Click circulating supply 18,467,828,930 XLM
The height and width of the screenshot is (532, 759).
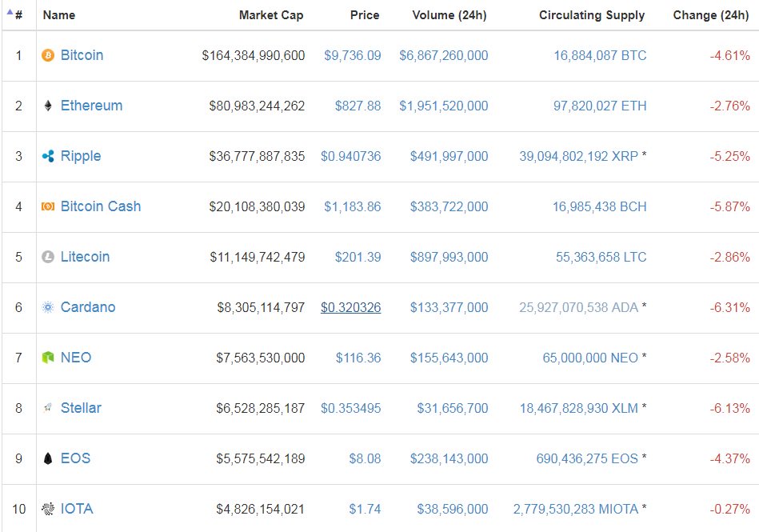(579, 408)
